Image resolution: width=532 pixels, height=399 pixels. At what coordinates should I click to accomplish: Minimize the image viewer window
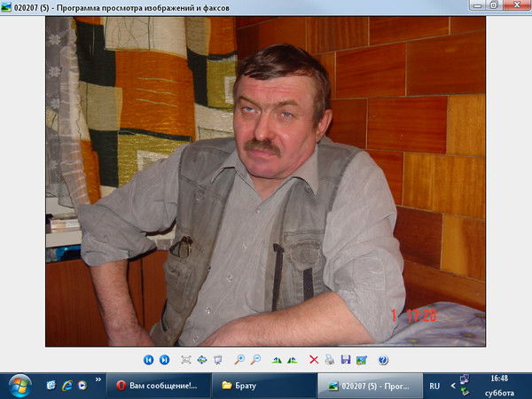point(478,5)
